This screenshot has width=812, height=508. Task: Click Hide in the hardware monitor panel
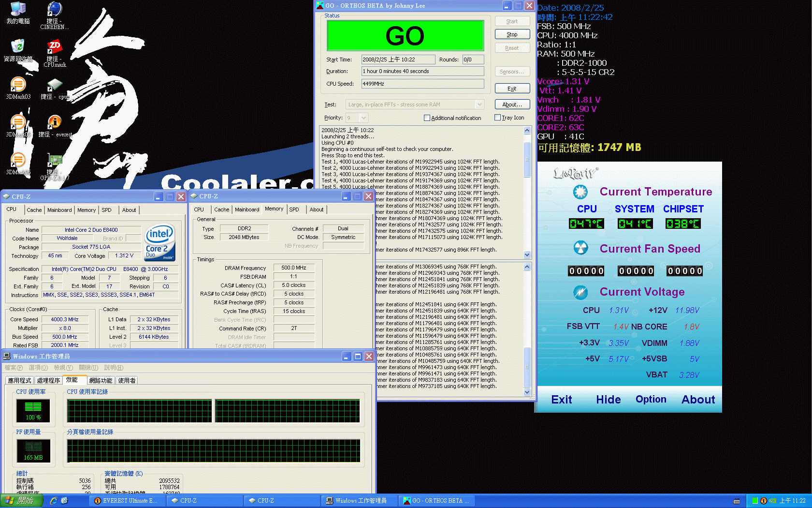(609, 400)
